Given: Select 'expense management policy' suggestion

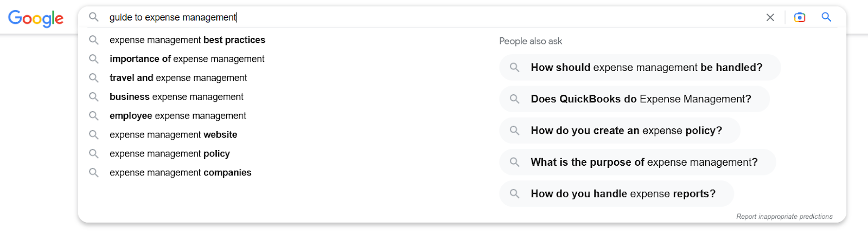Looking at the screenshot, I should (169, 154).
